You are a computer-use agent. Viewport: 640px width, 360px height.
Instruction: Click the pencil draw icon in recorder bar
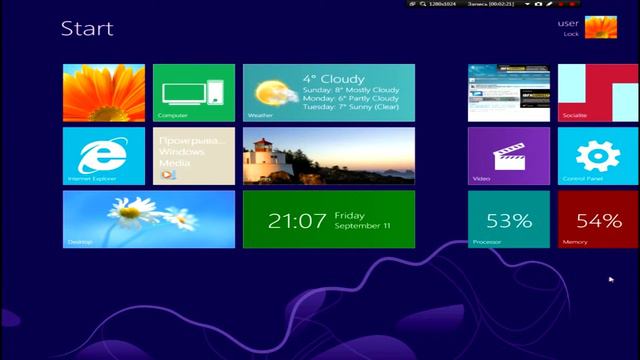click(549, 4)
